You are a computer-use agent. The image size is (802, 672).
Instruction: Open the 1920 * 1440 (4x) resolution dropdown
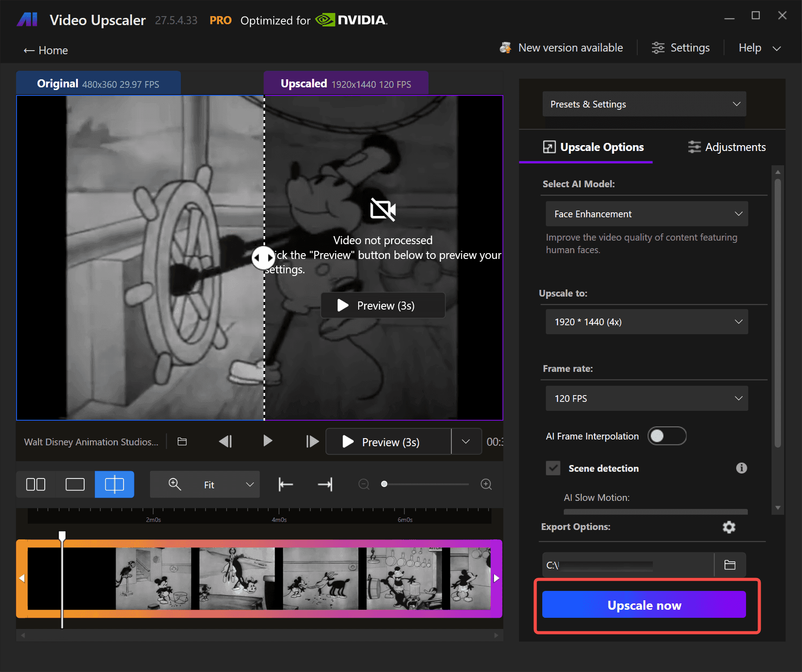(647, 322)
